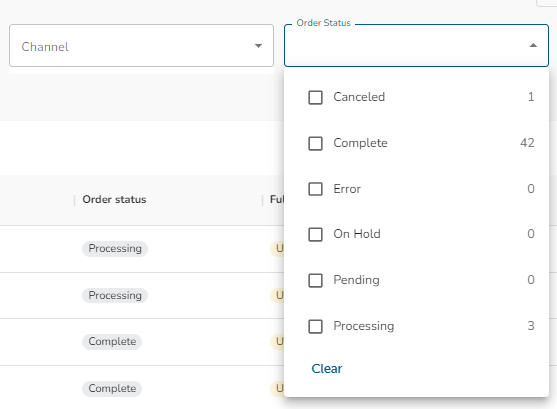The image size is (557, 409).
Task: Click the last Complete status badge
Action: 112,388
